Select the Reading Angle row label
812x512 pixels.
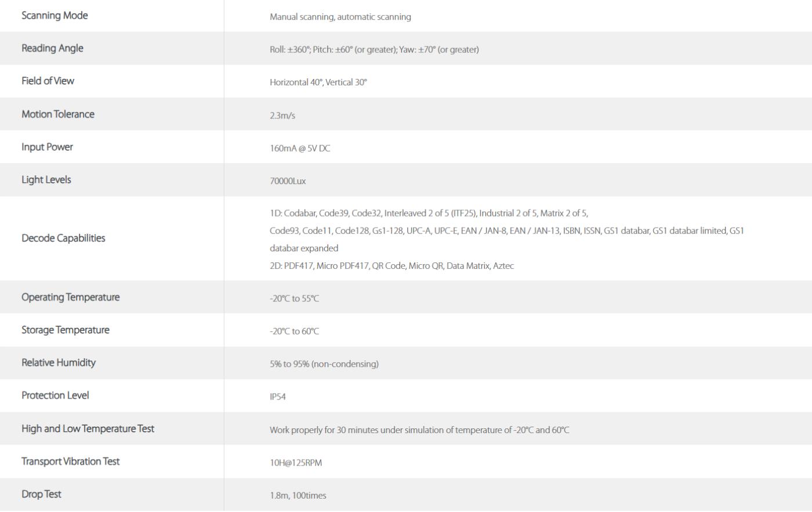point(52,48)
